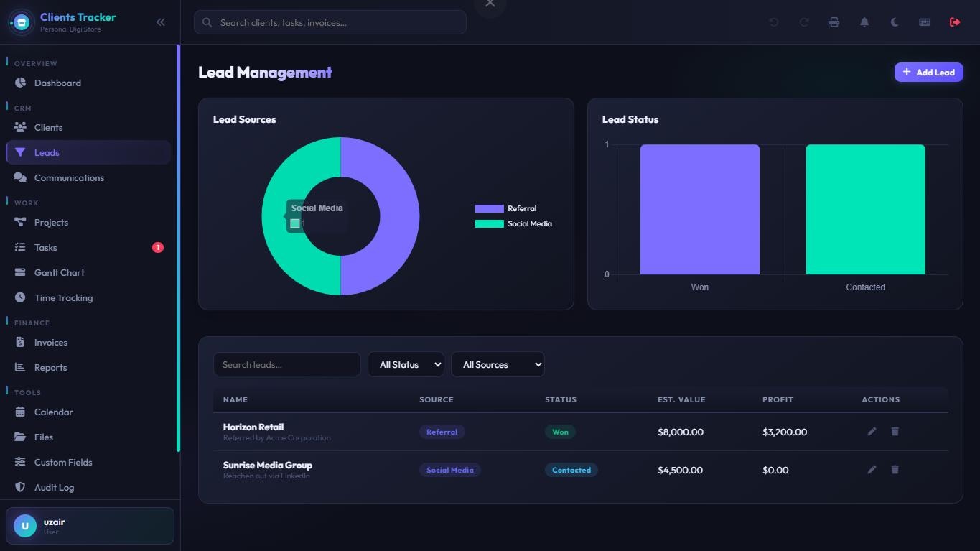Open keyboard shortcuts icon

pyautogui.click(x=925, y=22)
